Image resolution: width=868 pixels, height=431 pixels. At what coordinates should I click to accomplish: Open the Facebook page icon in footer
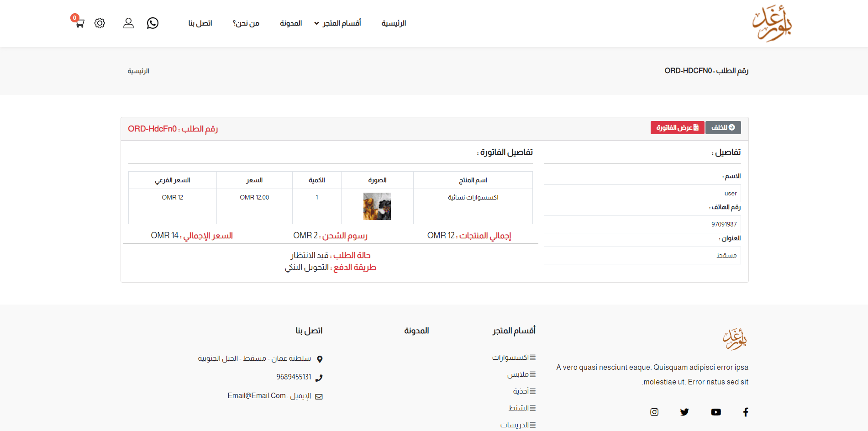coord(745,412)
